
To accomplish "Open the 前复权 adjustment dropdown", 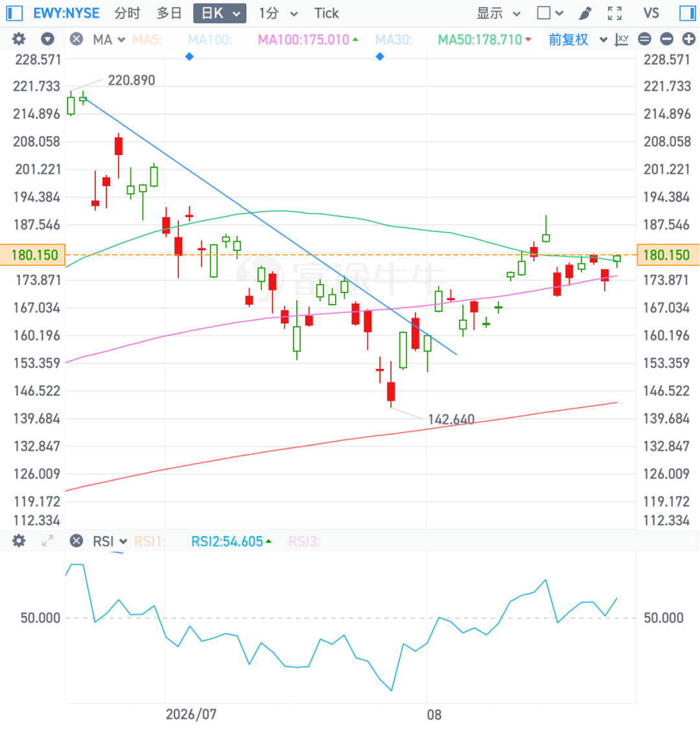I will pos(577,40).
